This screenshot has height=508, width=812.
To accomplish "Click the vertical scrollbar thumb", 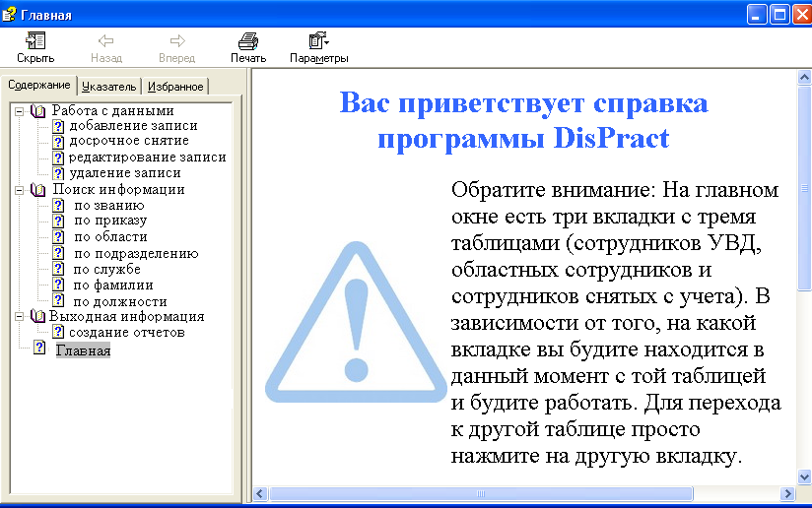I will click(804, 189).
